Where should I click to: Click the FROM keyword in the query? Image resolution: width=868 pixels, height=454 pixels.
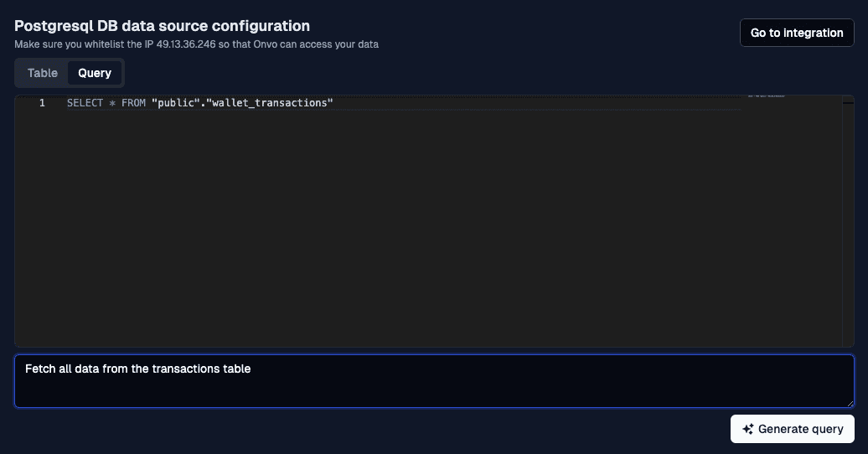coord(133,103)
